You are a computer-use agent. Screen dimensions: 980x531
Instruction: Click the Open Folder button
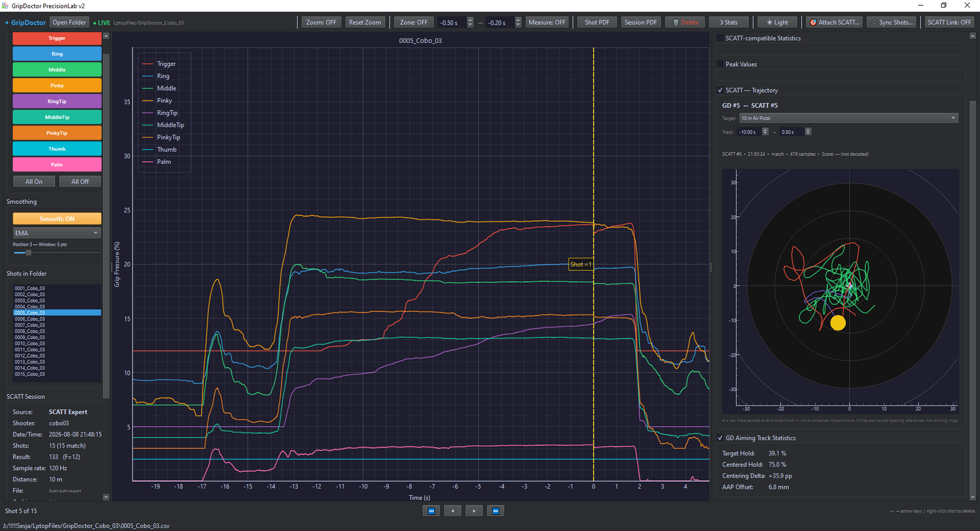click(x=69, y=23)
